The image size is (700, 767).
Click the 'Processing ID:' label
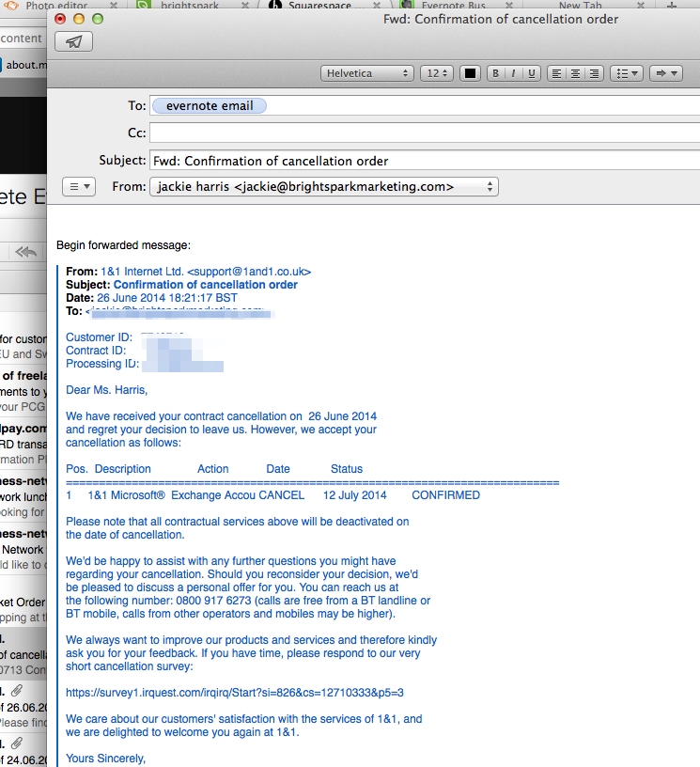[x=102, y=364]
